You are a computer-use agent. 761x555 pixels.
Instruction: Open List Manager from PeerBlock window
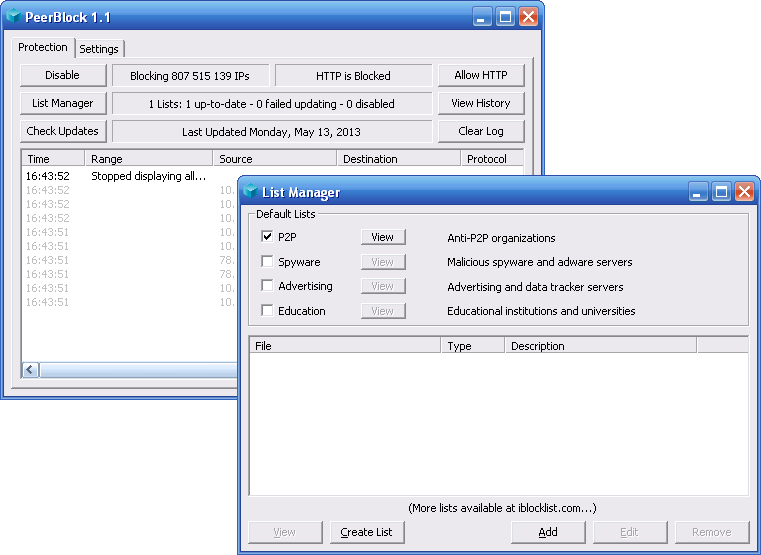click(63, 103)
